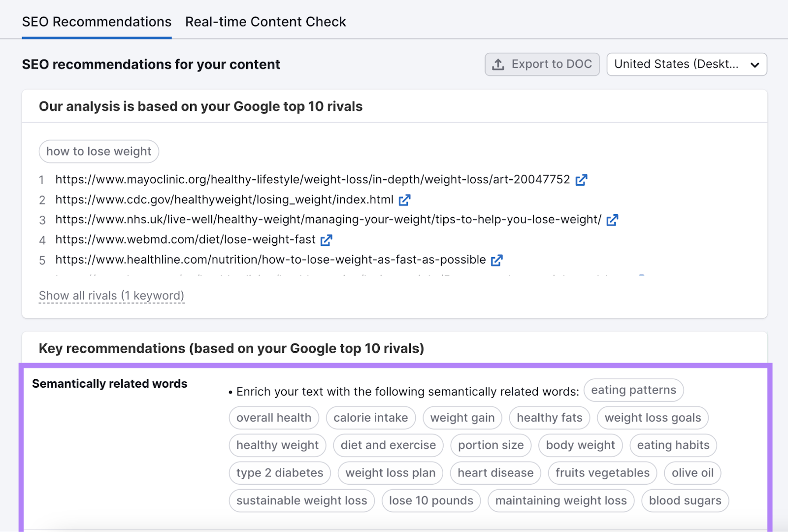Click 'blood sugars' word tag
This screenshot has height=532, width=788.
[685, 500]
